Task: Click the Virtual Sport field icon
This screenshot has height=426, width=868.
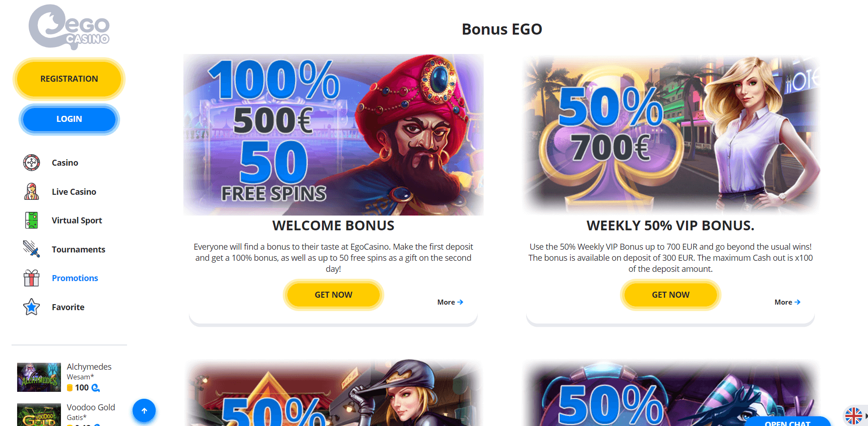Action: coord(31,221)
